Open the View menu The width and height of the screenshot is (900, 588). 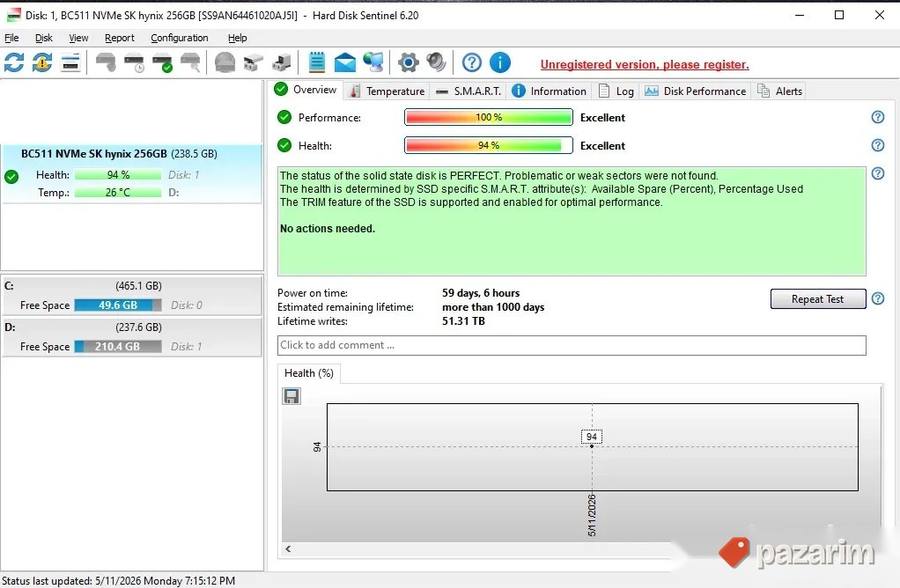[x=79, y=38]
